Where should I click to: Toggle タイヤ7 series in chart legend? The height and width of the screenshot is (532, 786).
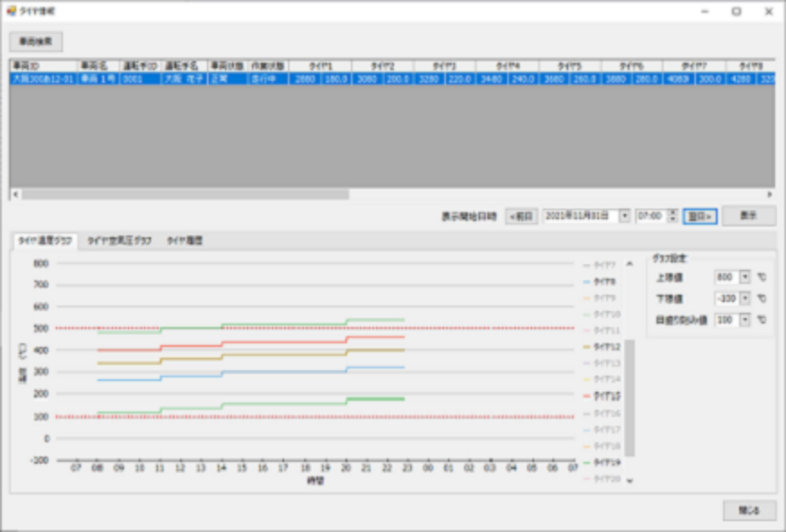[x=600, y=265]
